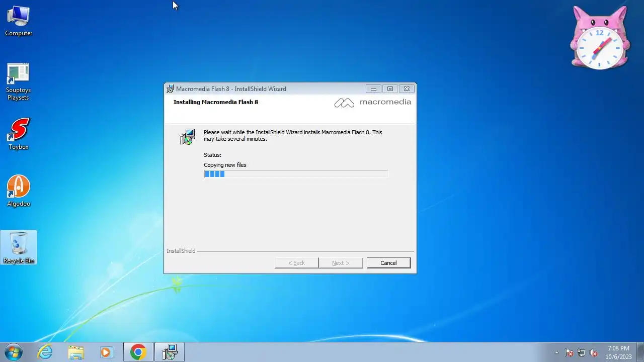This screenshot has height=362, width=644.
Task: Select the Souptoys Playsets desktop shortcut
Action: point(18,82)
